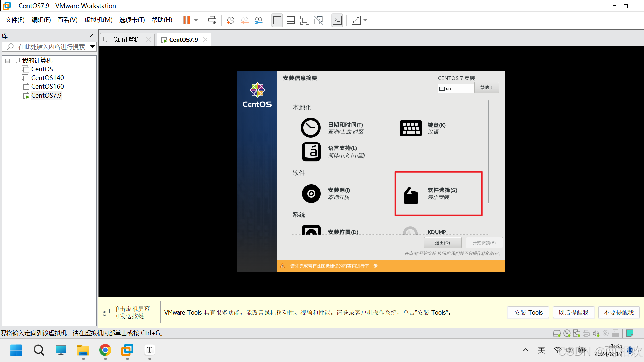Switch to the 我的计算机 tab

pos(126,40)
